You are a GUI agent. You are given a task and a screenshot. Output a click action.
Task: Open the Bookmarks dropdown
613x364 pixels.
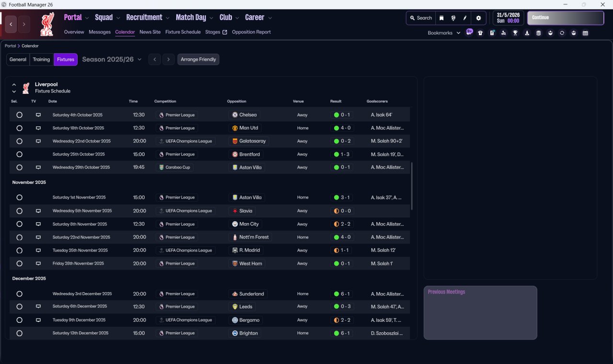pos(444,33)
